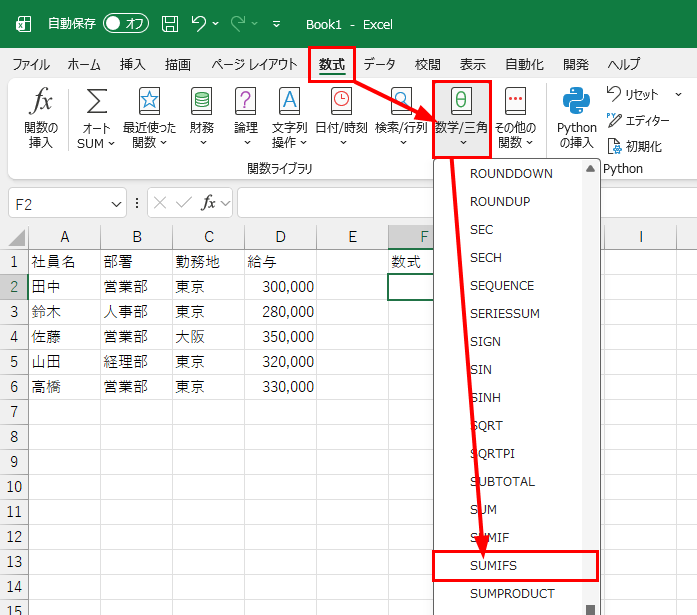Choose ROUNDUP from the function list

(x=509, y=202)
